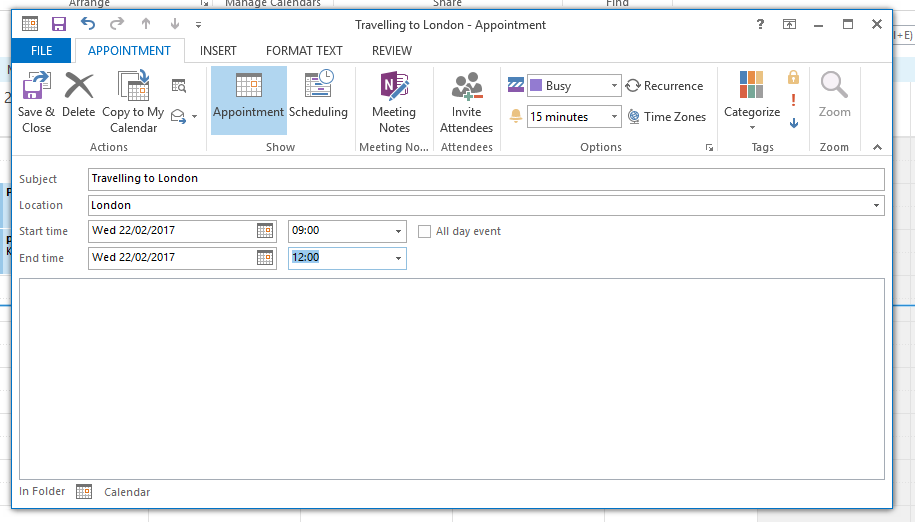Viewport: 915px width, 522px height.
Task: Expand the Location dropdown arrow
Action: [876, 205]
